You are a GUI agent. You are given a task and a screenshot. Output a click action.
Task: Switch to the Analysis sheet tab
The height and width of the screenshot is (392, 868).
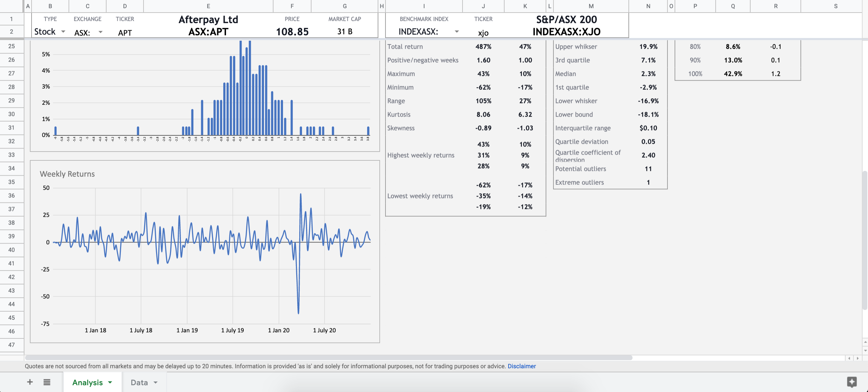pos(88,383)
